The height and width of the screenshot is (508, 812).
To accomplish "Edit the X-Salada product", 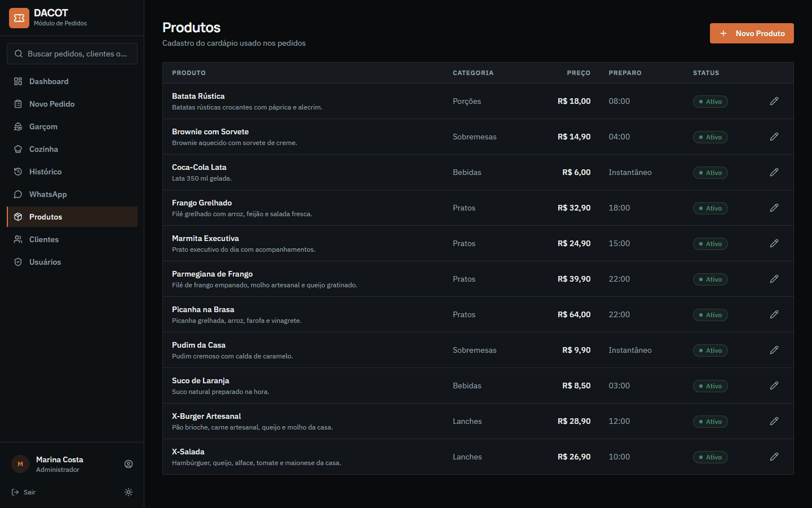I will pos(774,457).
